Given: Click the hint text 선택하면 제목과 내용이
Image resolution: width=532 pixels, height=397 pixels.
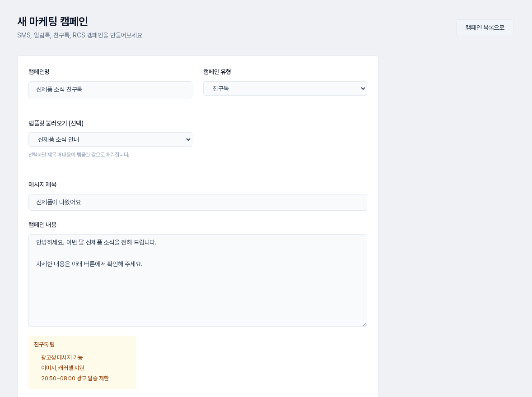Looking at the screenshot, I should 79,155.
